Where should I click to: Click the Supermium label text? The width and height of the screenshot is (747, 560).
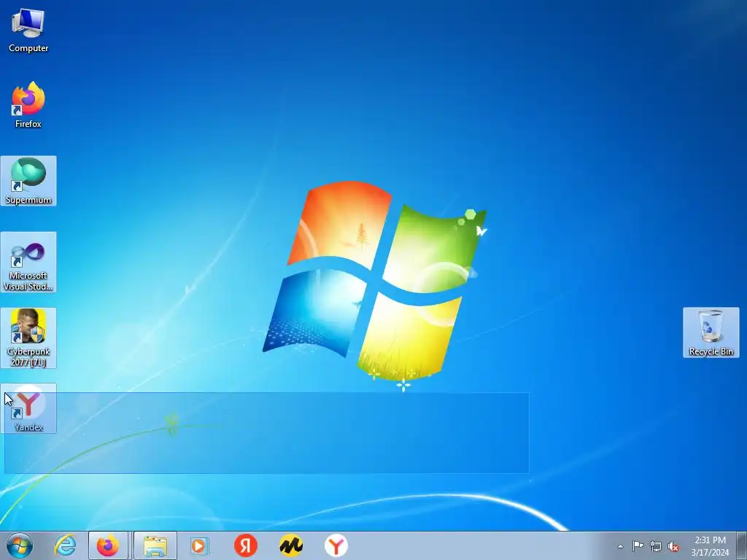pyautogui.click(x=28, y=200)
